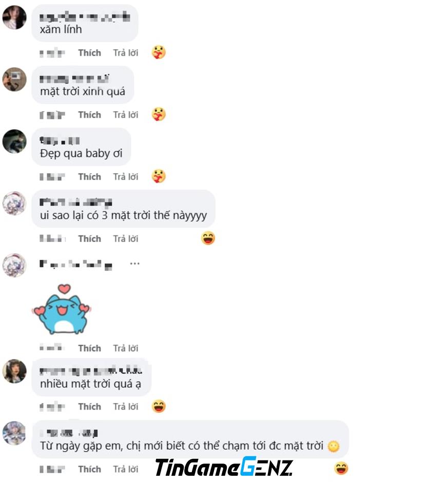The image size is (448, 482).
Task: Click Thích under 'Từ ngày gặp em' comment
Action: coord(89,469)
